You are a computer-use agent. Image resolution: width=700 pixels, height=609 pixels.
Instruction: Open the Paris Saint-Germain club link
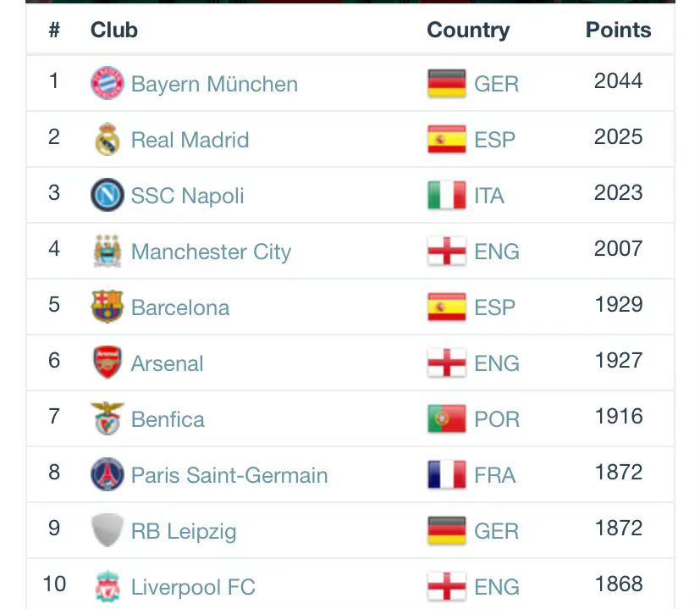coord(229,475)
